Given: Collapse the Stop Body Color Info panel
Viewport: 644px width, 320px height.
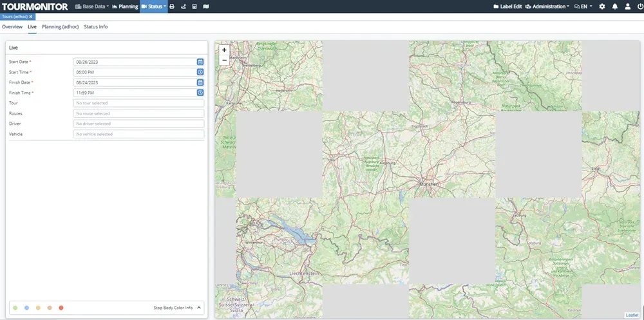Looking at the screenshot, I should tap(198, 308).
